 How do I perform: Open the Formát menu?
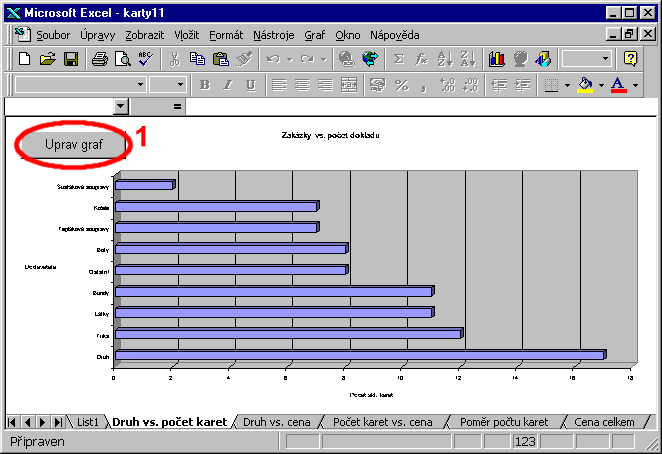click(x=226, y=35)
